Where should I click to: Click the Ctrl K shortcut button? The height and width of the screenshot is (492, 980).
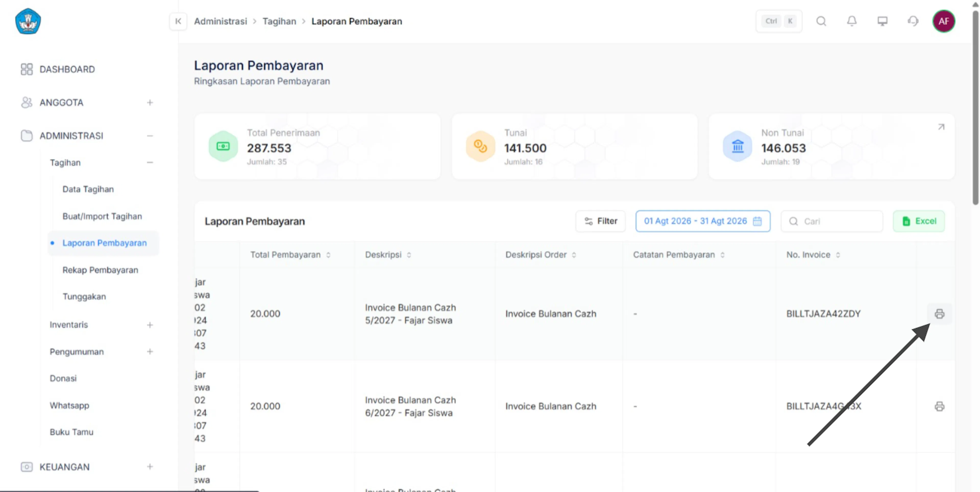tap(779, 21)
